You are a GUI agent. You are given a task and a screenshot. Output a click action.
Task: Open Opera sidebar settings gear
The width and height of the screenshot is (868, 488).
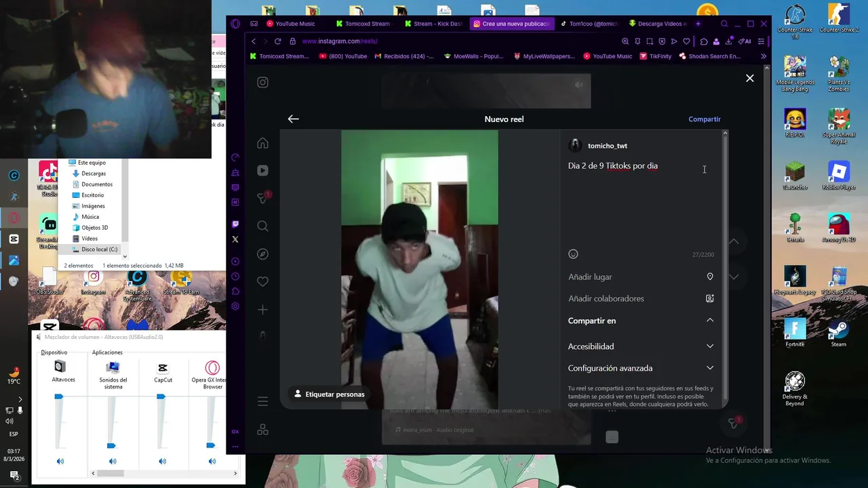tap(235, 306)
